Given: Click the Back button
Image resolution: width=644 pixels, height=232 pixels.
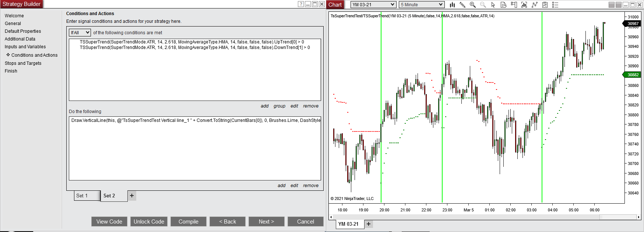Looking at the screenshot, I should 228,221.
